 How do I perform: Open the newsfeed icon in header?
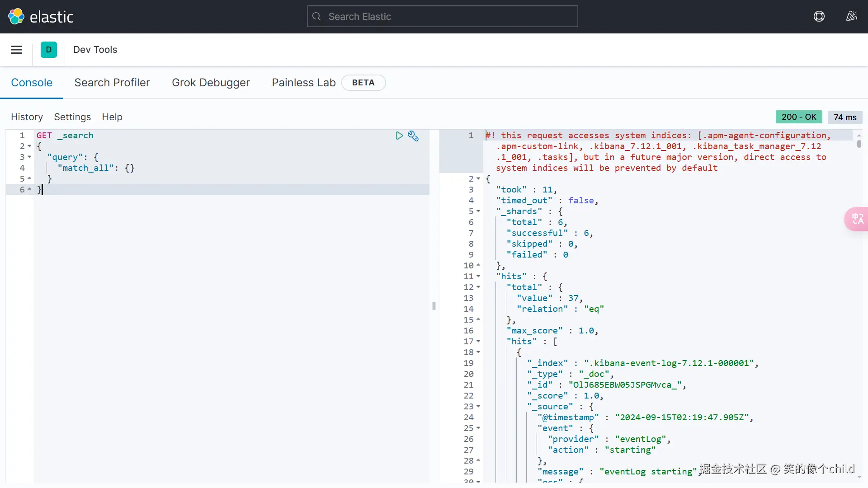(852, 17)
